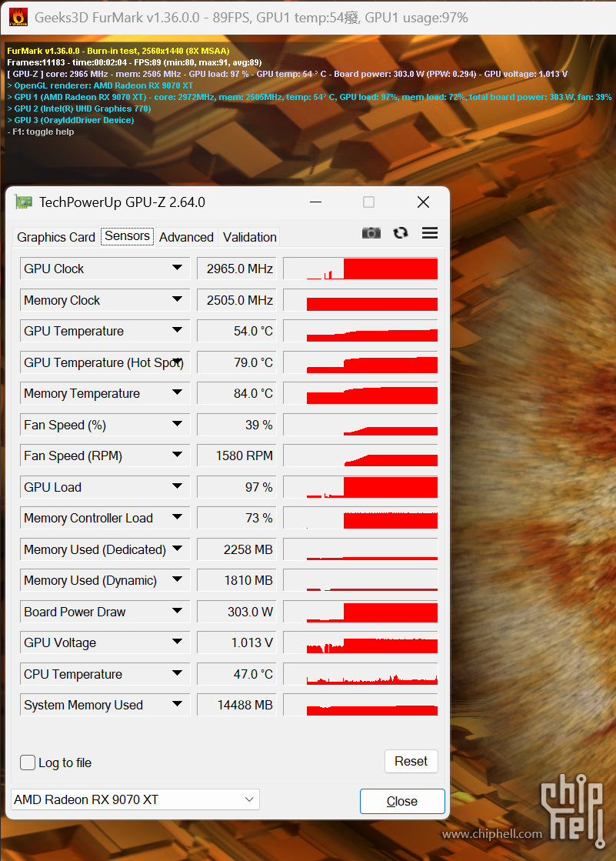Enable the Log to file checkbox
The height and width of the screenshot is (861, 616).
(x=28, y=763)
